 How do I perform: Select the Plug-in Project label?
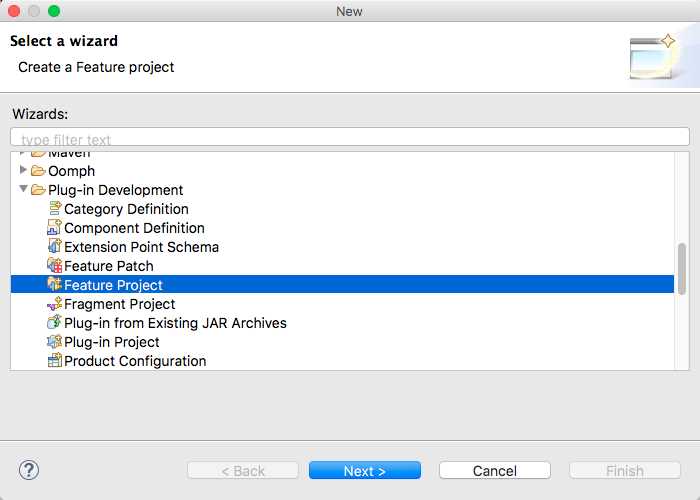112,342
